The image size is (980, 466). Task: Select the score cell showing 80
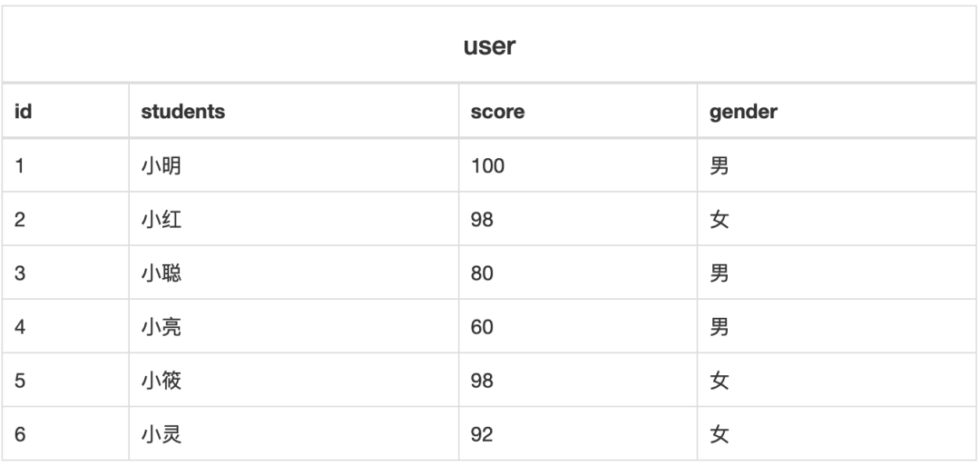tap(482, 273)
